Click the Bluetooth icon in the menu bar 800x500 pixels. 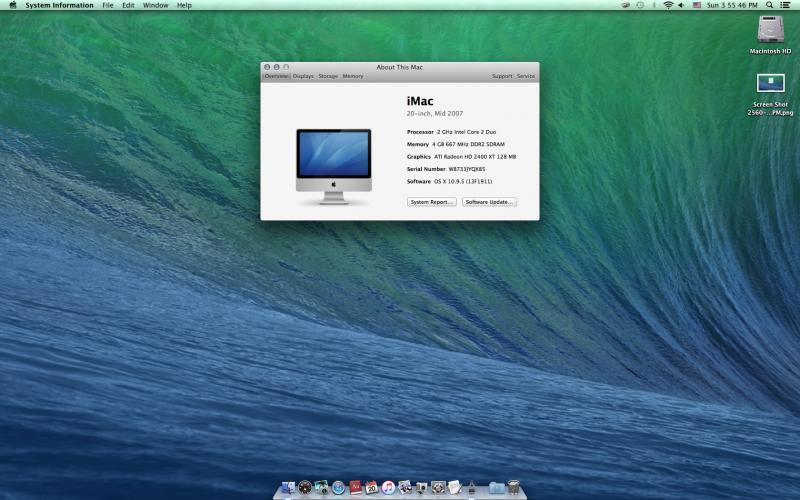coord(654,5)
